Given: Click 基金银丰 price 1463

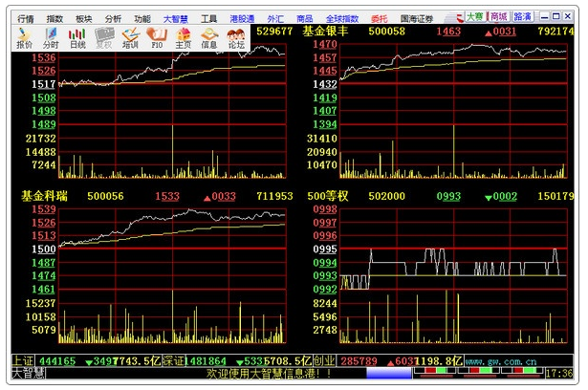Looking at the screenshot, I should 448,32.
